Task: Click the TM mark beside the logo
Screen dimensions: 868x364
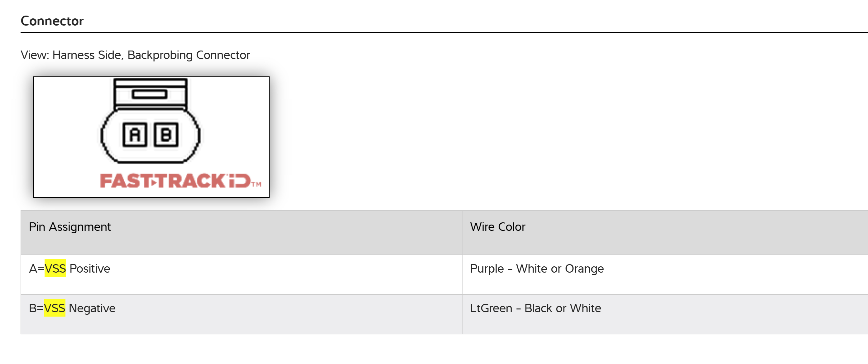Action: click(x=257, y=184)
